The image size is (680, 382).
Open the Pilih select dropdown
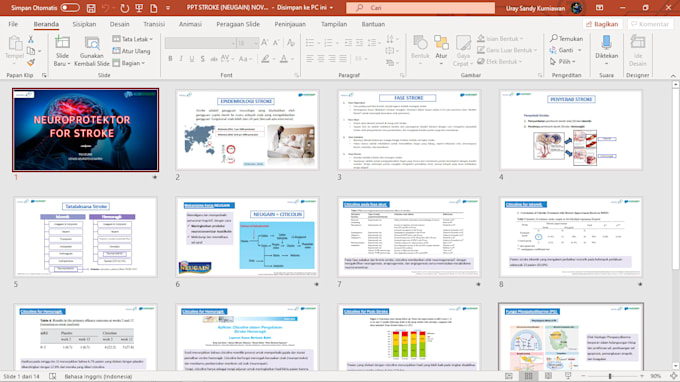pos(562,62)
